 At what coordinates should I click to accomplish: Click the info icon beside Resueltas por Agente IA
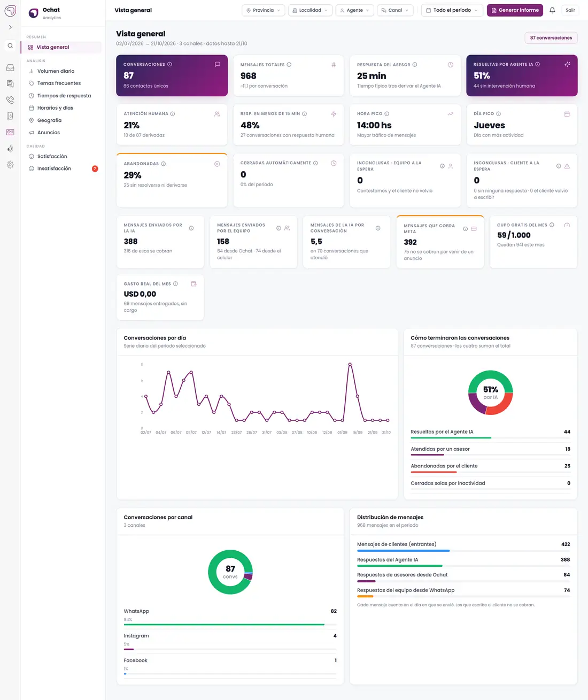538,64
